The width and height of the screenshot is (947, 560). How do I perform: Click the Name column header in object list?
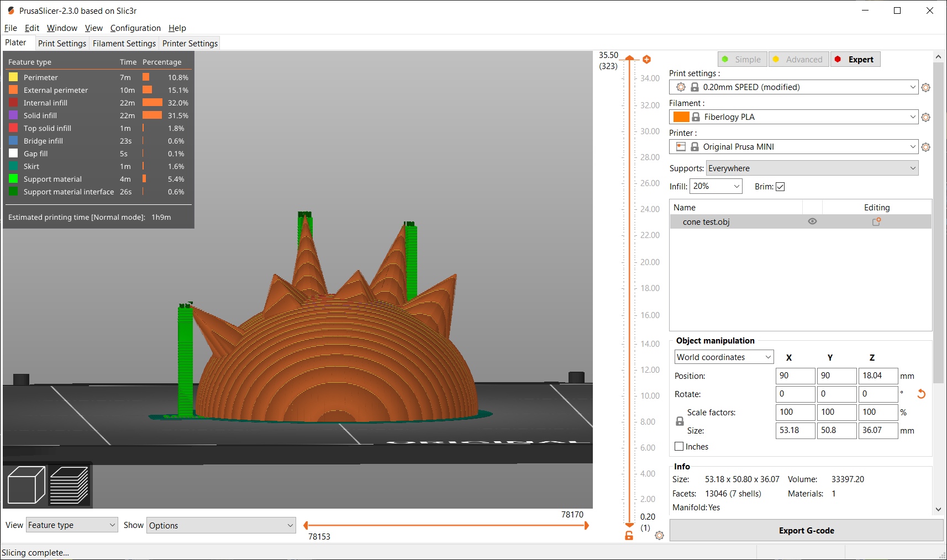736,207
